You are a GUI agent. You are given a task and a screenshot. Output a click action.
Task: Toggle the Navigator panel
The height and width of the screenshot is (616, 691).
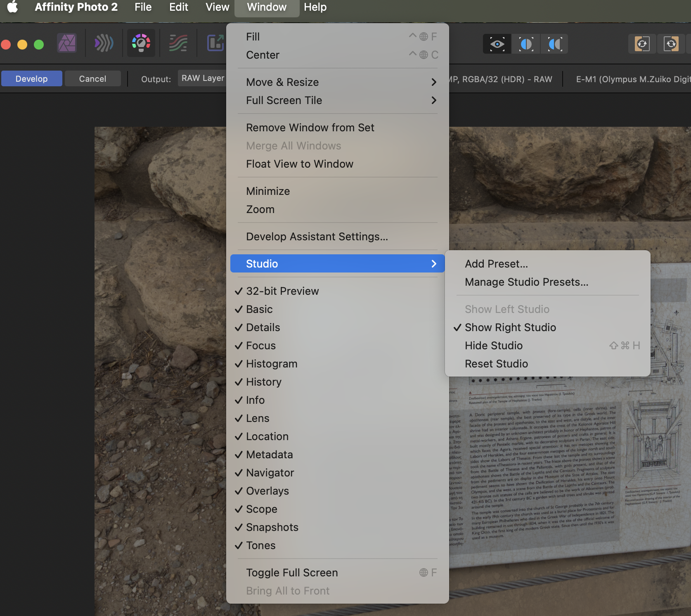pyautogui.click(x=337, y=473)
